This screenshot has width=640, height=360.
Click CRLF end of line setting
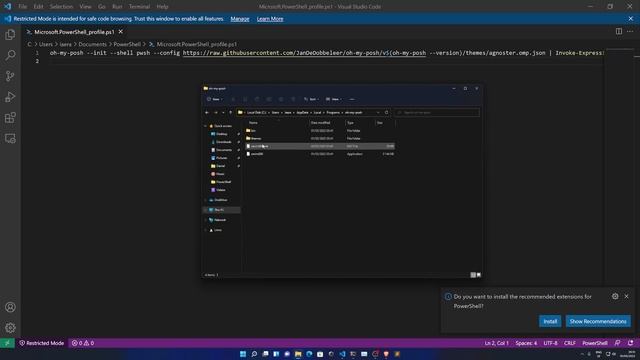coord(569,343)
